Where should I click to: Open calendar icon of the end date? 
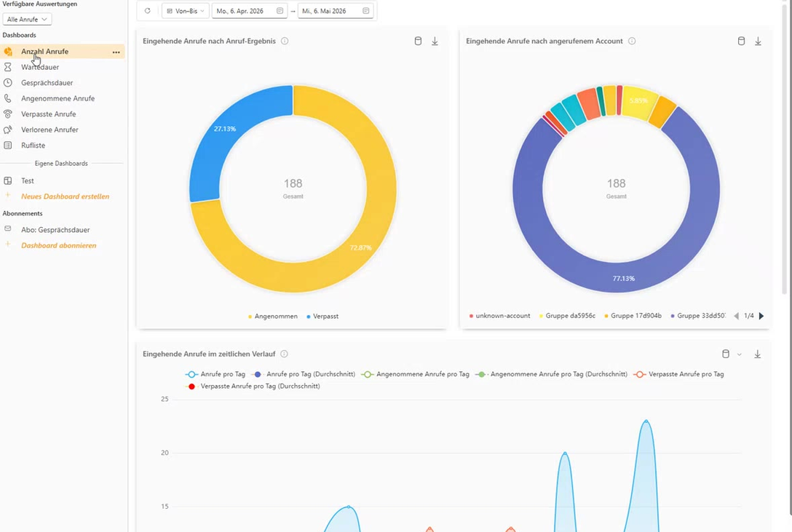365,11
